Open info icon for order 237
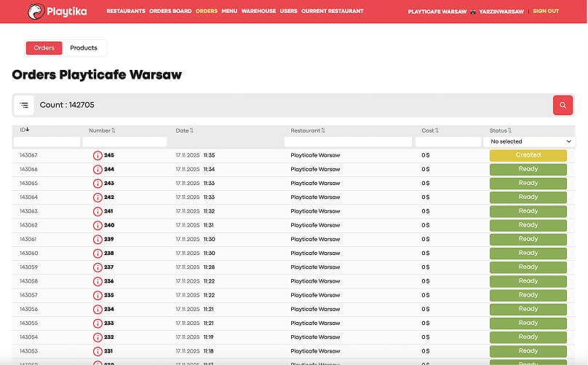This screenshot has height=365, width=588. (x=98, y=267)
